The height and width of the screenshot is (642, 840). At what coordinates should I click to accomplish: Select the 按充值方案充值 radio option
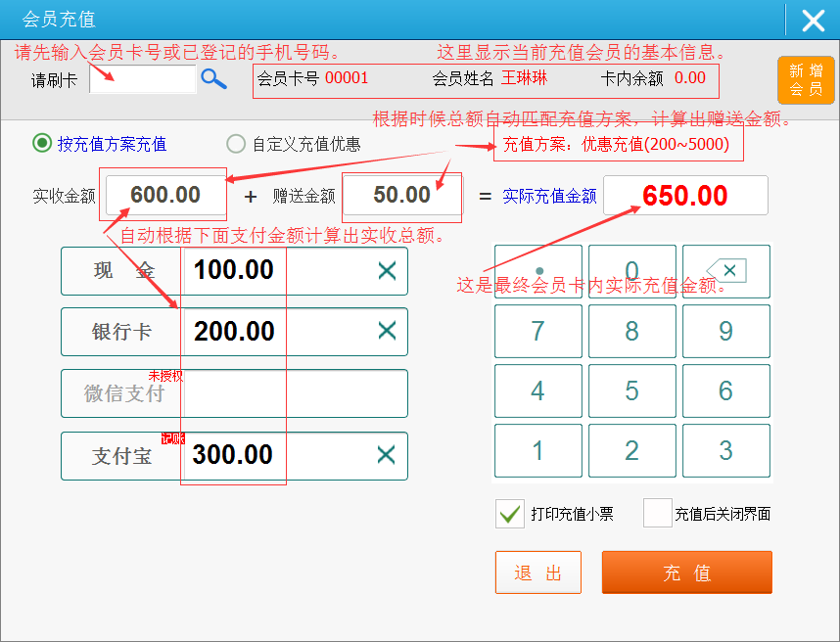click(x=42, y=144)
